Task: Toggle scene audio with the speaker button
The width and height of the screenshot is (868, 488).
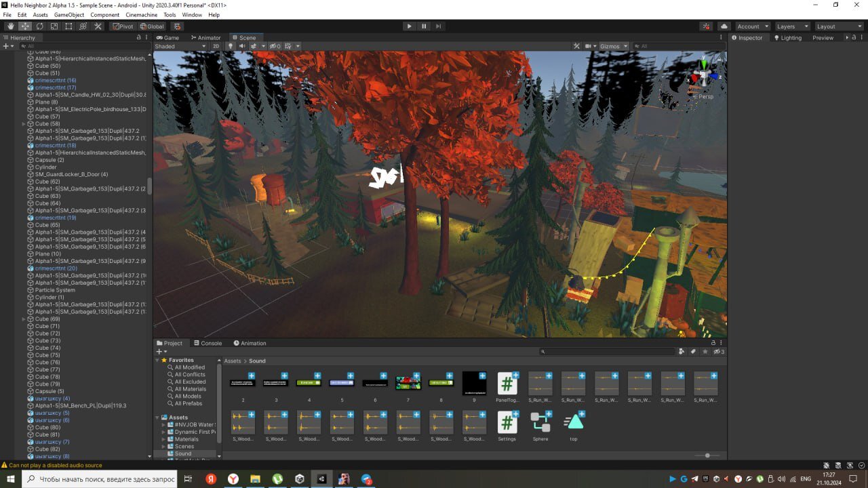Action: coord(242,46)
